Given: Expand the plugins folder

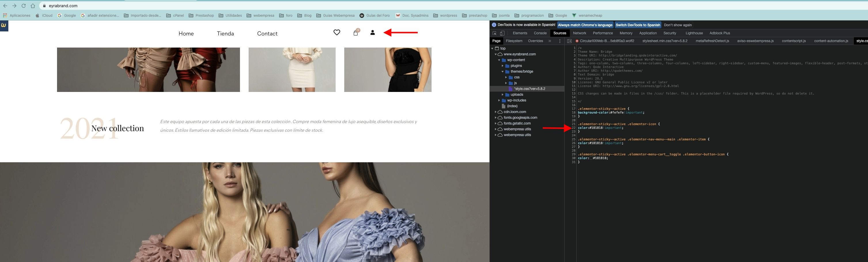Looking at the screenshot, I should pos(502,66).
